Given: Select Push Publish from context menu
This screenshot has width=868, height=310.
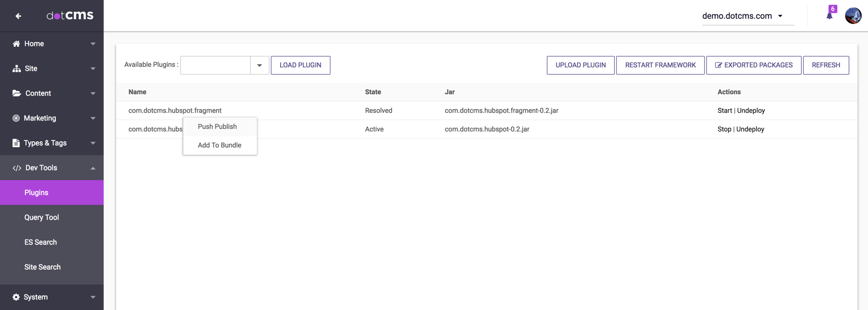Looking at the screenshot, I should coord(217,127).
